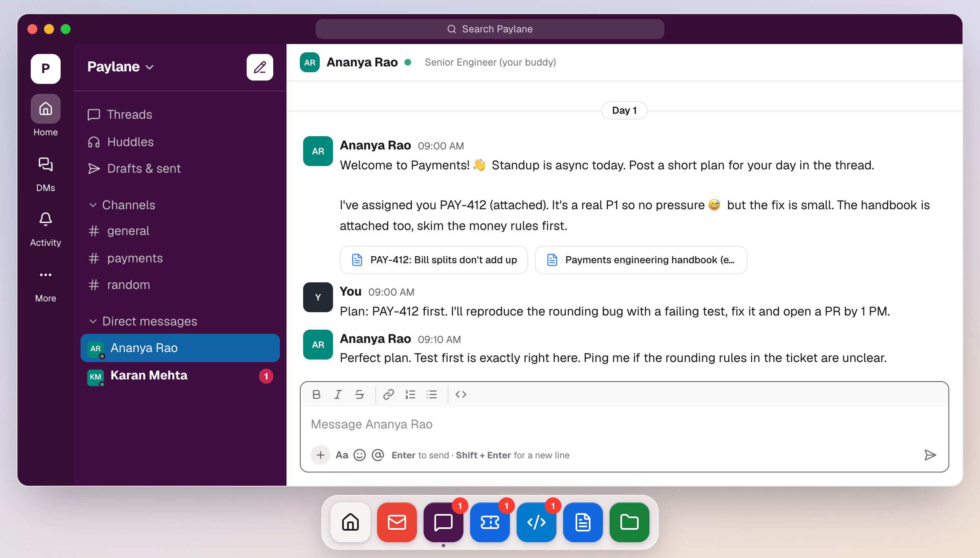Click the AR avatar on the 09:10 message

tap(318, 345)
